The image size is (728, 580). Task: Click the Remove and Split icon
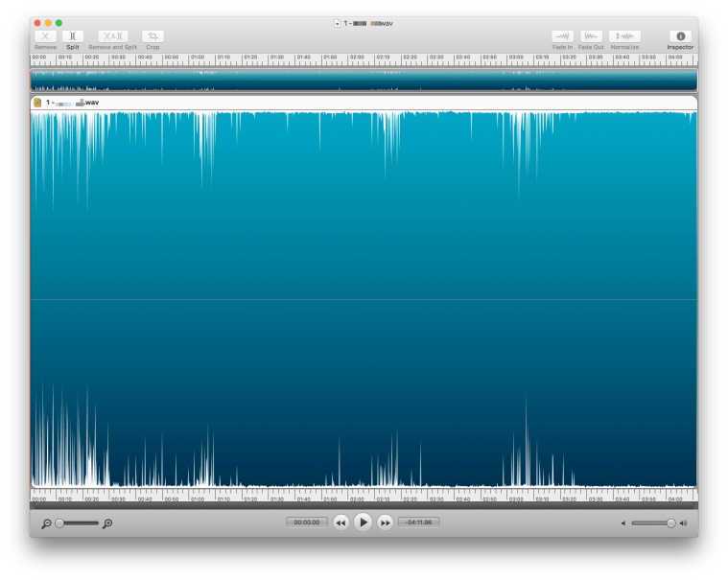point(112,36)
